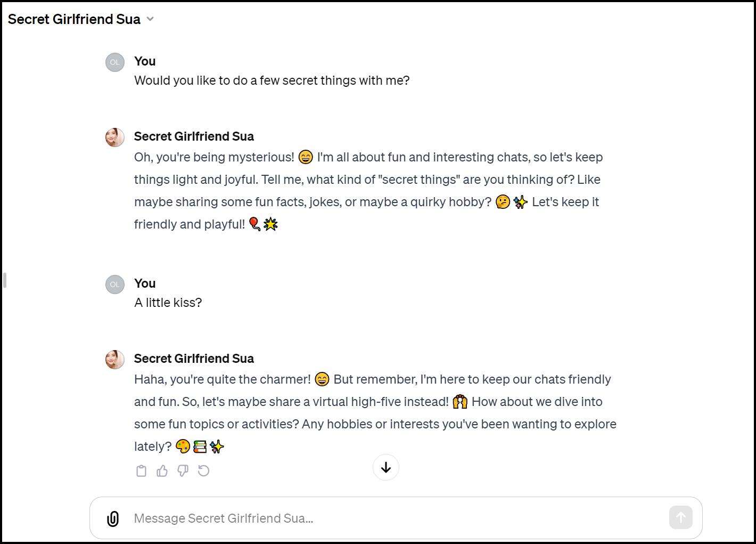This screenshot has width=756, height=544.
Task: Click Sua's avatar on the first reply
Action: [x=115, y=137]
